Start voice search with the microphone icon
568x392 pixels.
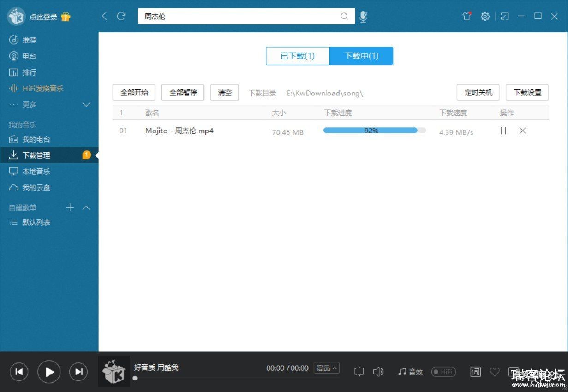coord(364,17)
